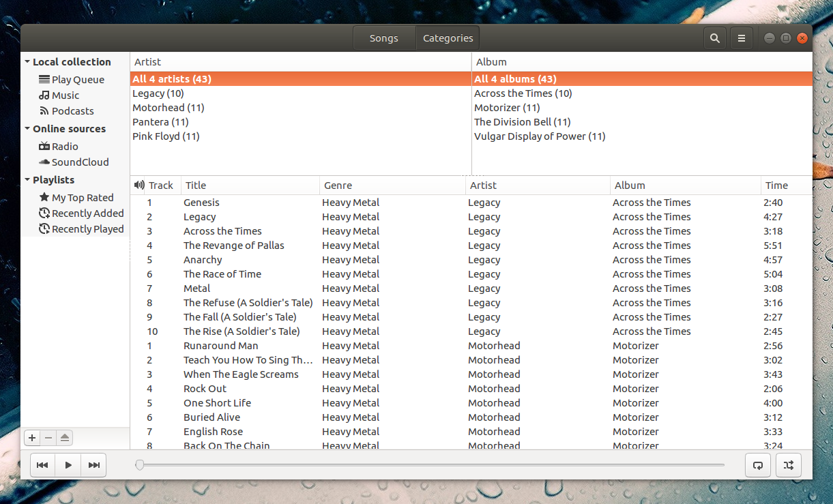Toggle repeat mode
833x504 pixels.
click(x=758, y=465)
